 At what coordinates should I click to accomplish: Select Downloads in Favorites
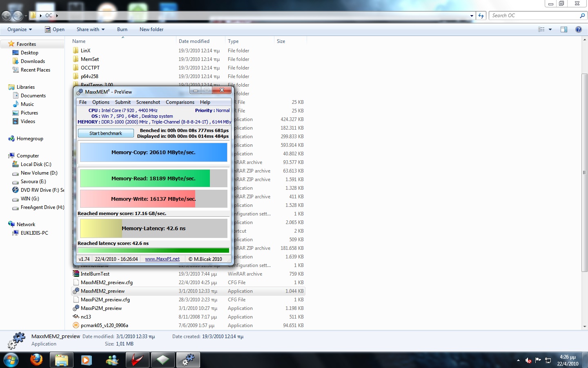tap(33, 61)
